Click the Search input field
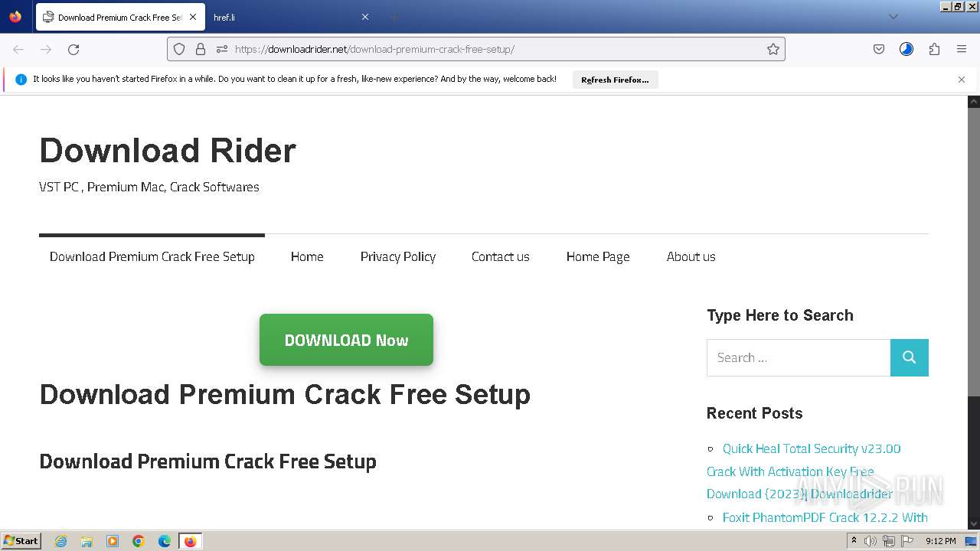 click(799, 357)
